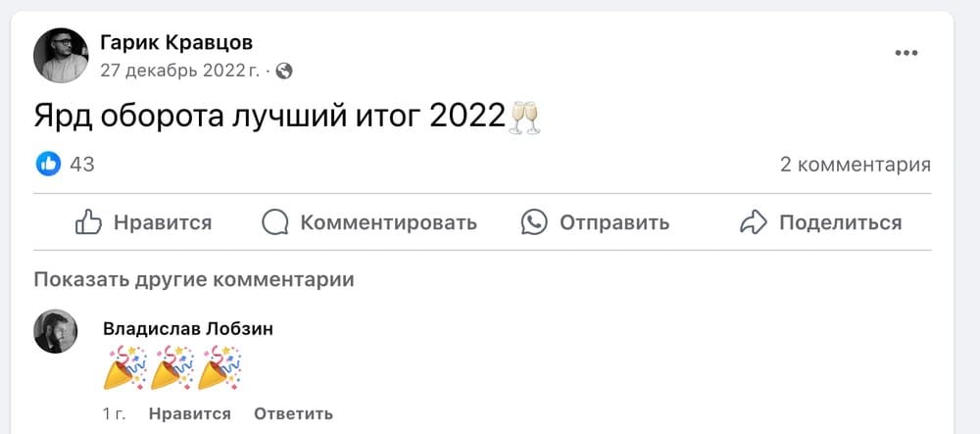View the 43 reactions count
The image size is (980, 434).
point(82,165)
